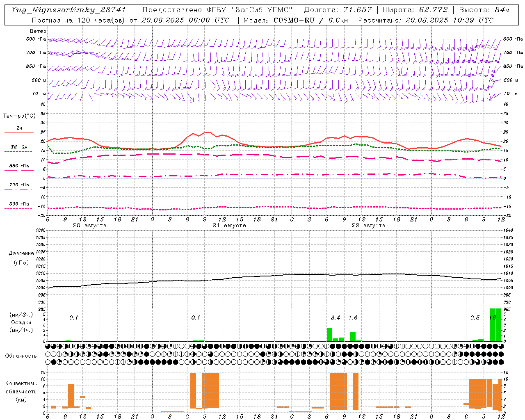Click the 850 гПа temperature legend entry
This screenshot has height=420, width=525.
[19, 166]
